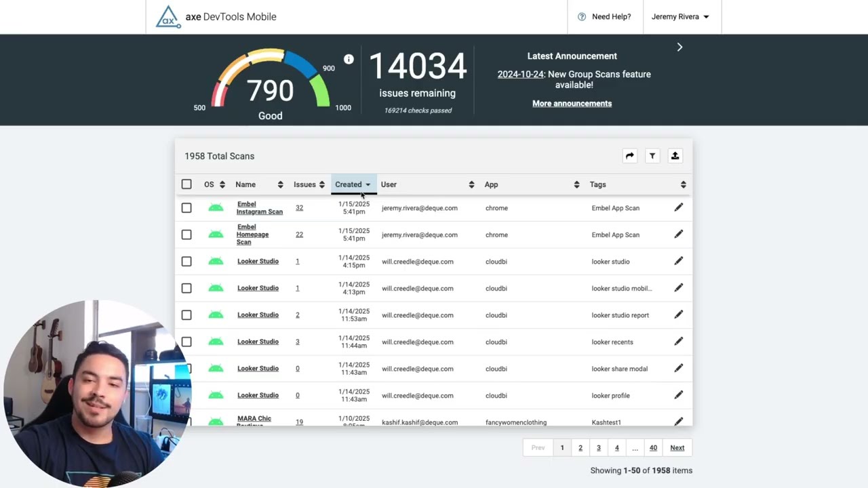
Task: Click the '14034 issues remaining' count
Action: click(x=418, y=75)
